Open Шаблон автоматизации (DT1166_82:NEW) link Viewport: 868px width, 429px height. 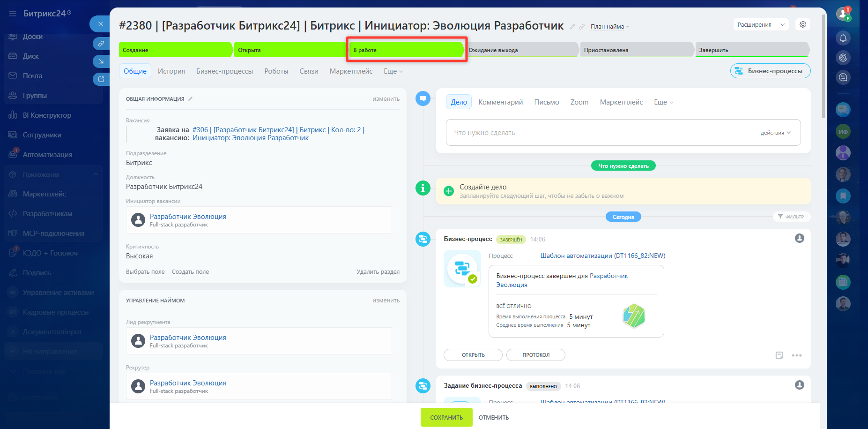603,256
